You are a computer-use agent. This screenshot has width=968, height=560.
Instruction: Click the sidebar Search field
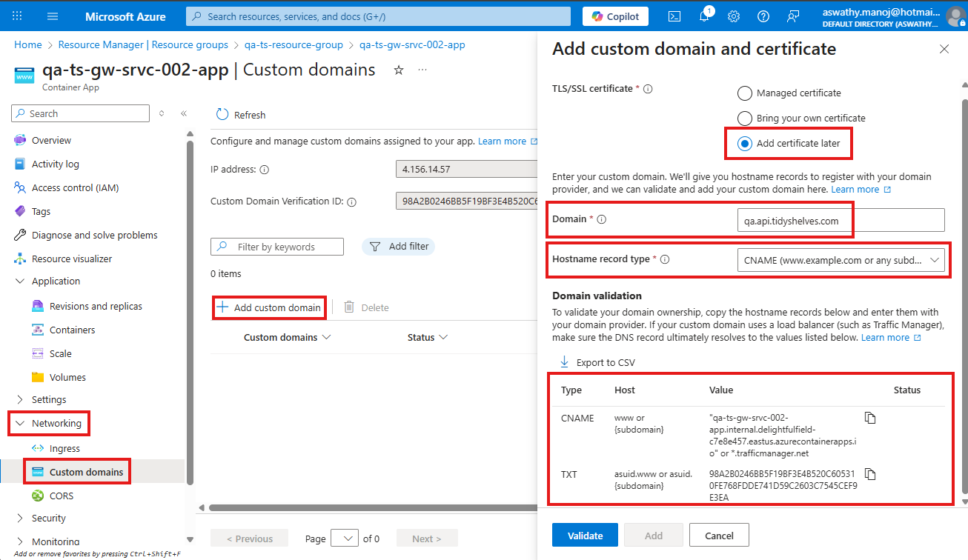click(x=80, y=113)
